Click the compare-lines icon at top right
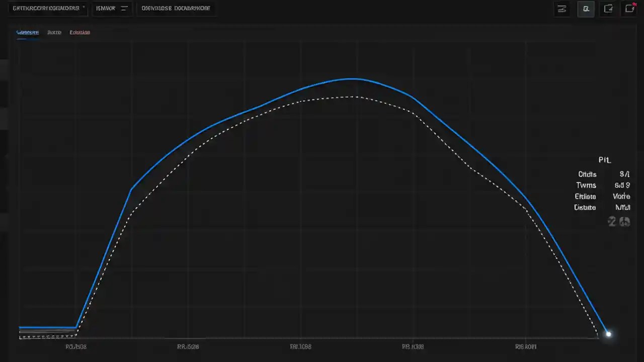 pos(562,9)
